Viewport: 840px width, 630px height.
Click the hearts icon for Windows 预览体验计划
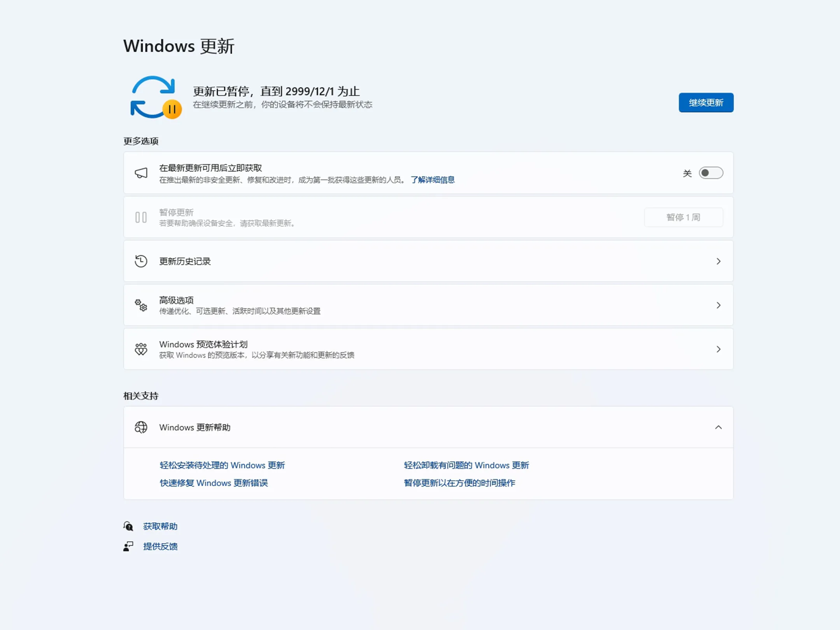[x=141, y=349]
